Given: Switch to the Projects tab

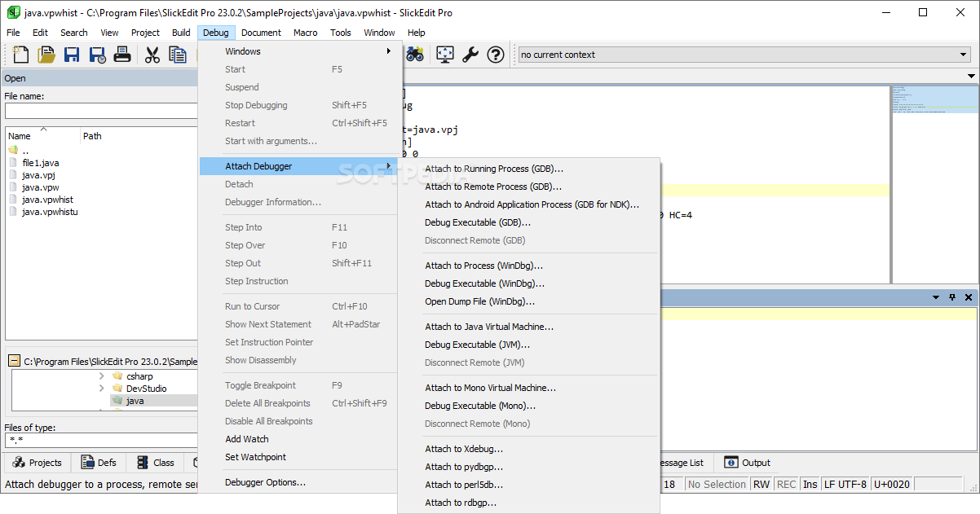Looking at the screenshot, I should point(37,463).
